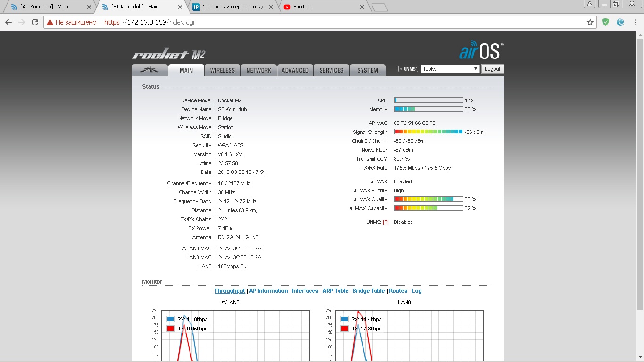Select the AP MAC 68:72:51:66:C3:F0

pos(414,123)
